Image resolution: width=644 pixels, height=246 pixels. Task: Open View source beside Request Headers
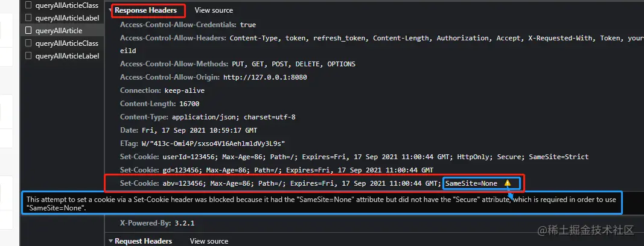pos(209,241)
